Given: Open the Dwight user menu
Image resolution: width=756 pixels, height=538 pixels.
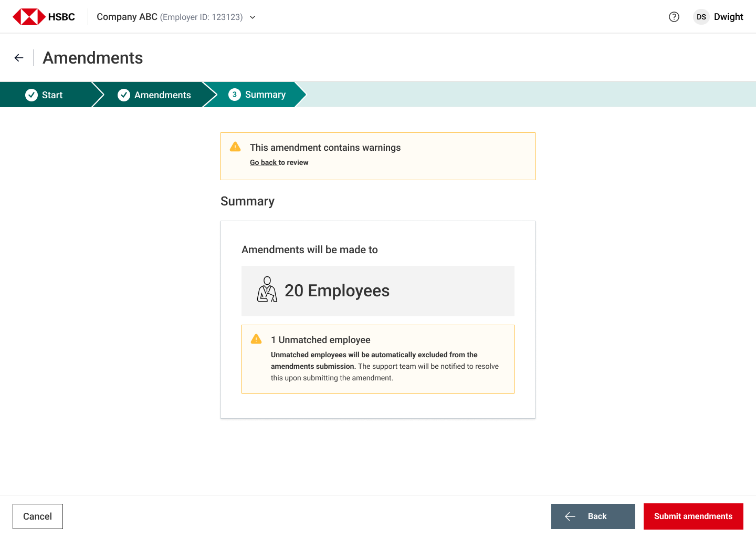Looking at the screenshot, I should pyautogui.click(x=718, y=17).
